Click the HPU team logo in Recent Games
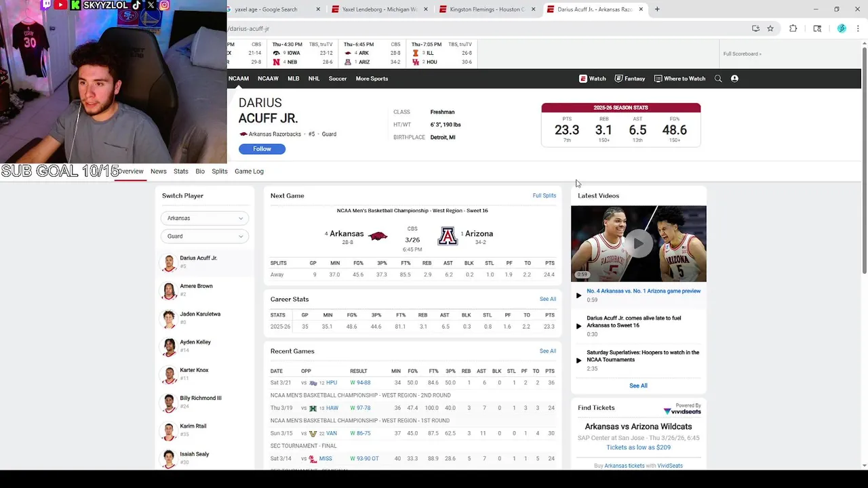 pos(313,383)
